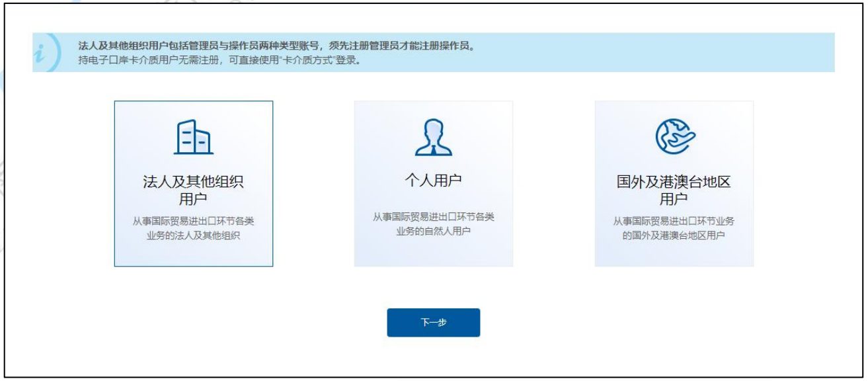The height and width of the screenshot is (381, 868).
Task: Click description 从事国际贸易进出口环节各类业务的法人及其他组织
Action: click(x=193, y=228)
